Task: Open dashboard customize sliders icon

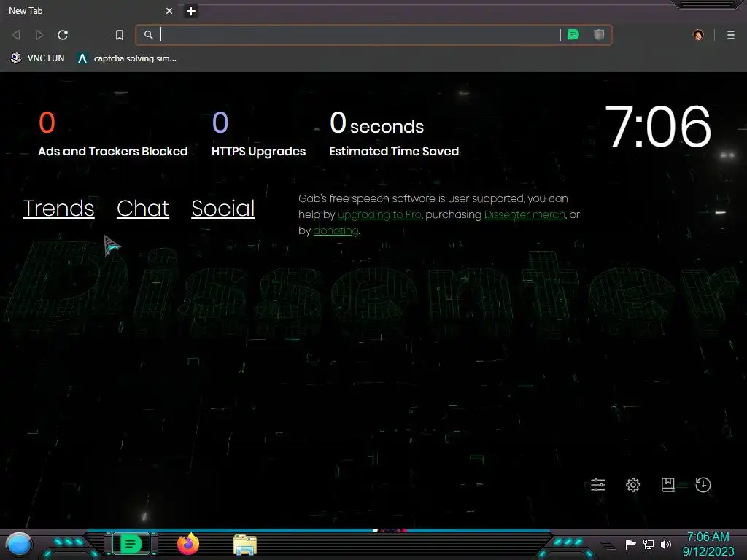Action: point(598,485)
